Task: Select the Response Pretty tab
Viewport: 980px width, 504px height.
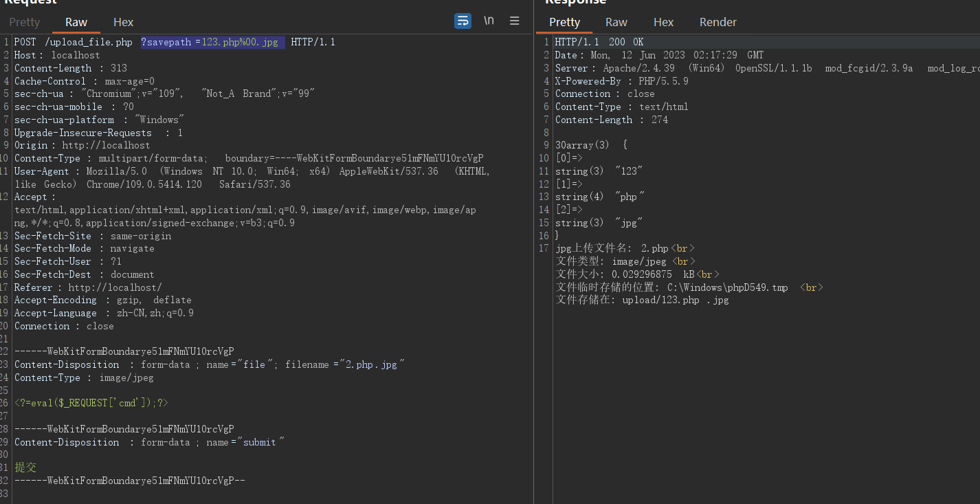Action: [565, 22]
